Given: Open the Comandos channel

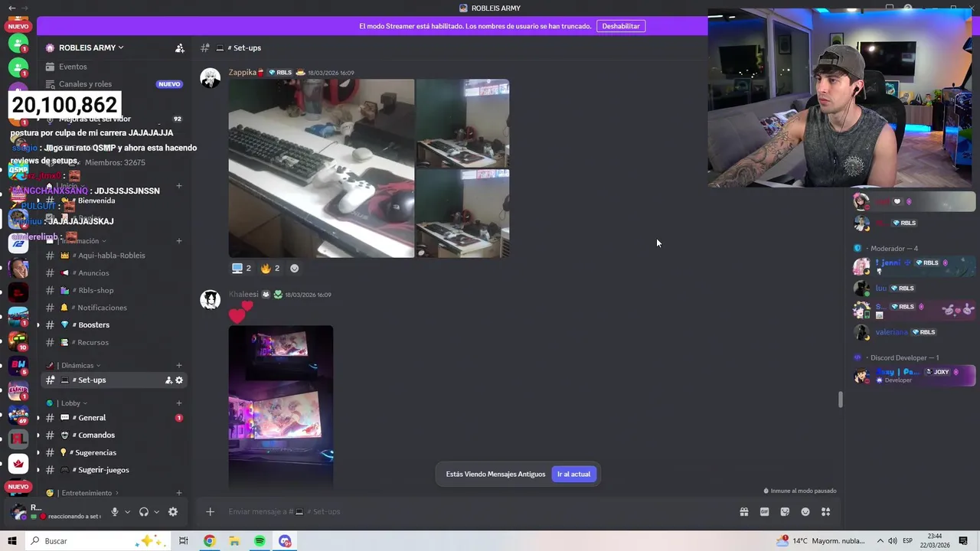Looking at the screenshot, I should click(x=113, y=435).
